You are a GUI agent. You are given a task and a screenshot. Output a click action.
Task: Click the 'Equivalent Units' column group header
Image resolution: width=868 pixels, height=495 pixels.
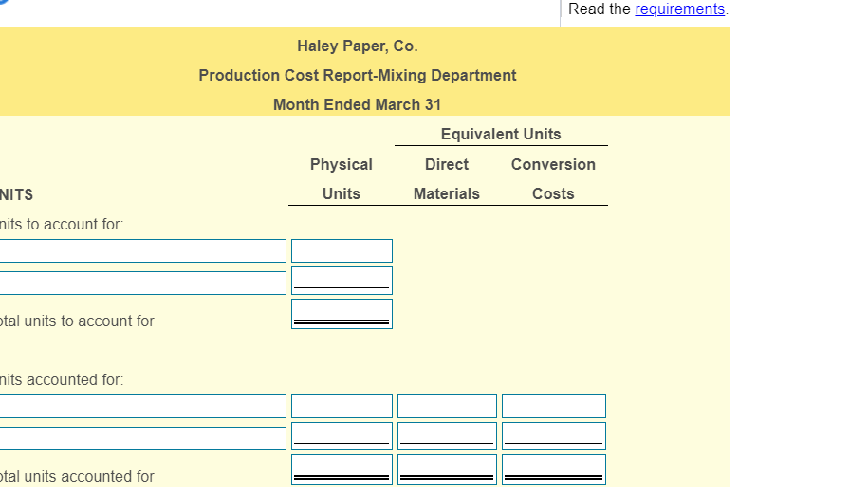[x=501, y=134]
